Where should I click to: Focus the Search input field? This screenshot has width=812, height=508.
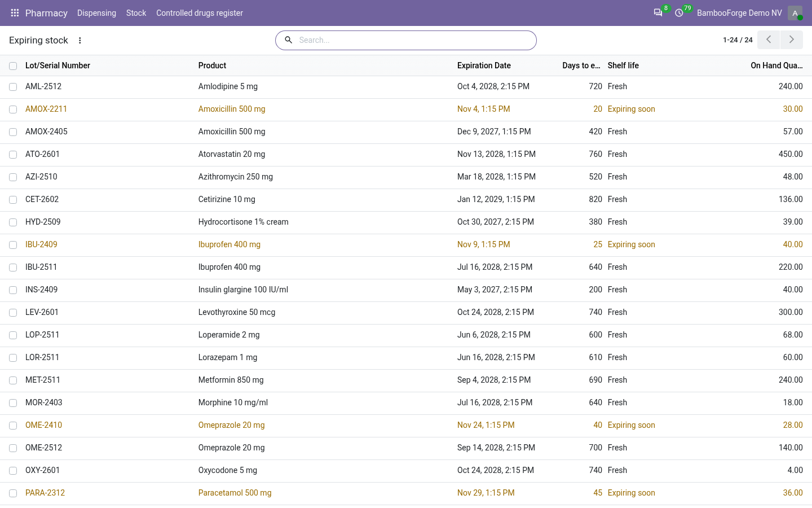(x=414, y=40)
